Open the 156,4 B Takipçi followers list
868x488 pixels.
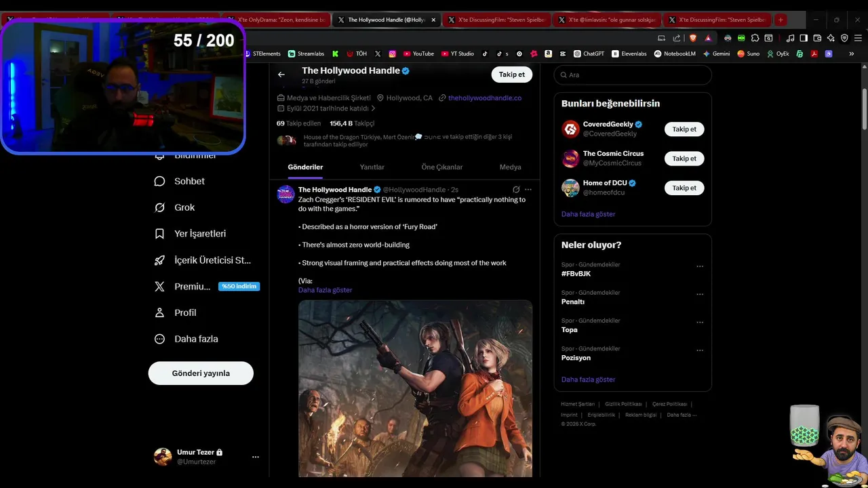click(352, 123)
